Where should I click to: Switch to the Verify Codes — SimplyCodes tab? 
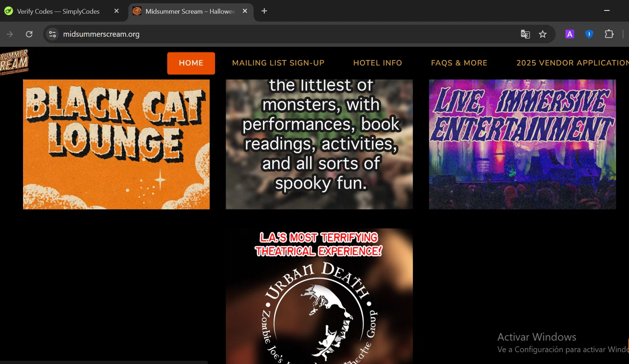(62, 11)
